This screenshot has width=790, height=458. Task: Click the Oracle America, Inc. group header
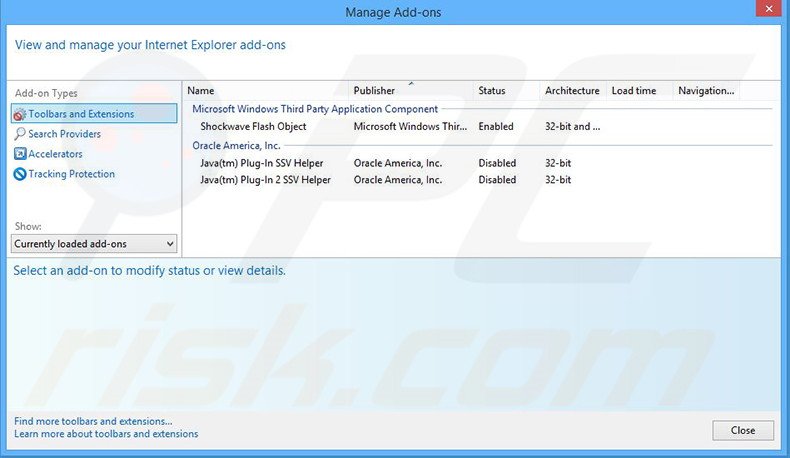tap(236, 146)
